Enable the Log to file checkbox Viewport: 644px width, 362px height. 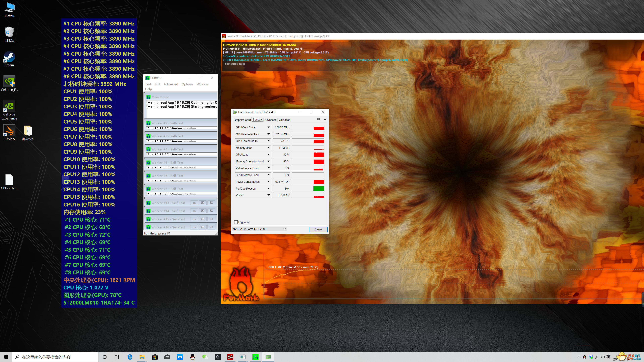click(x=236, y=222)
